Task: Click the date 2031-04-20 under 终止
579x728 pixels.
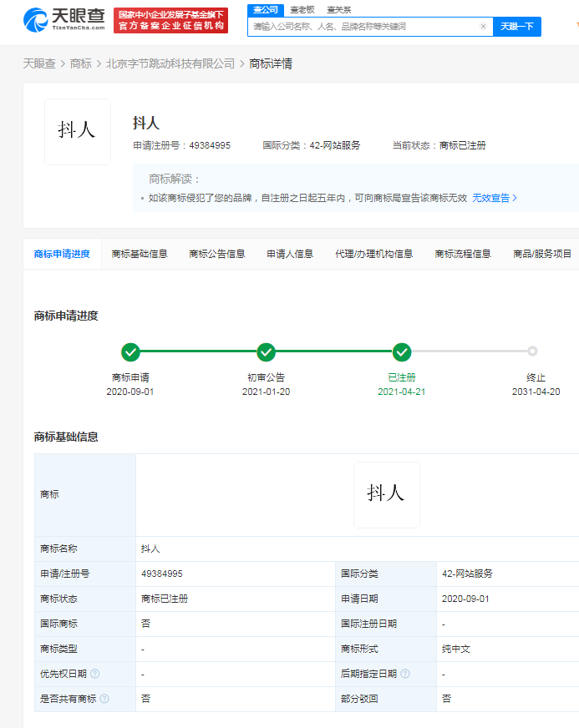Action: [536, 392]
